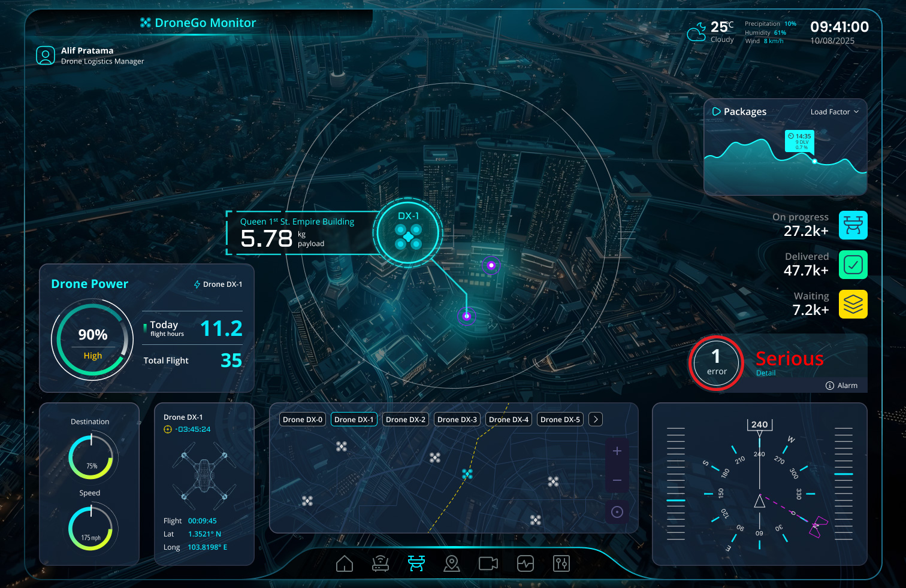Recenter the mini map with target button
This screenshot has width=906, height=588.
[x=617, y=512]
